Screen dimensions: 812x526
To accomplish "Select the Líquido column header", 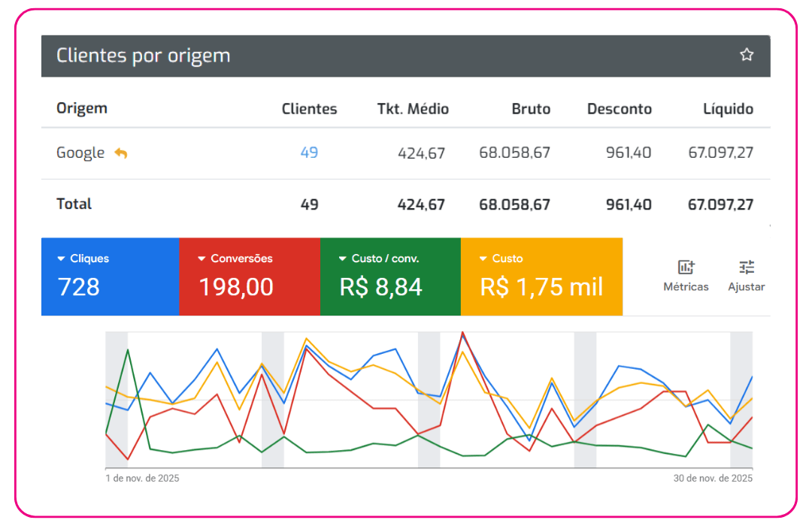I will point(727,109).
